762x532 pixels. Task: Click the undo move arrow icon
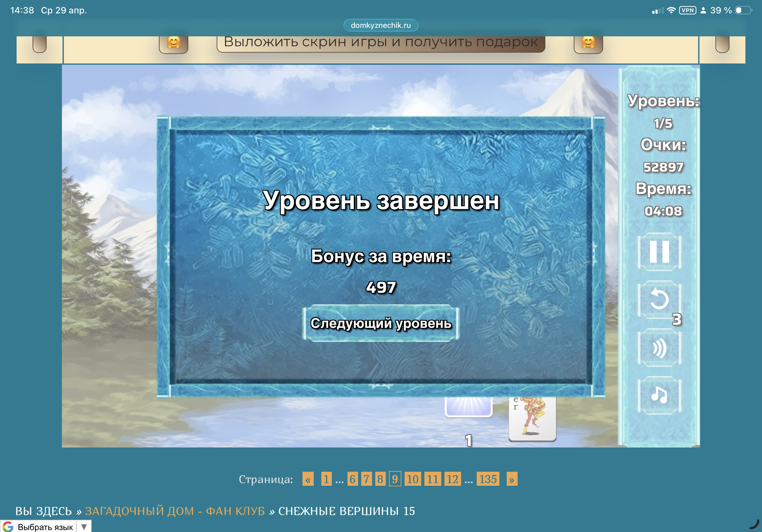pyautogui.click(x=659, y=299)
